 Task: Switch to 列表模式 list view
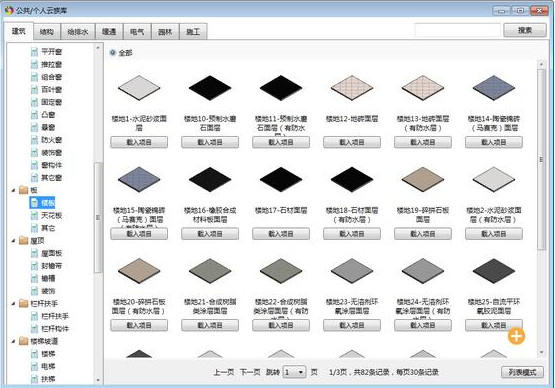[522, 372]
